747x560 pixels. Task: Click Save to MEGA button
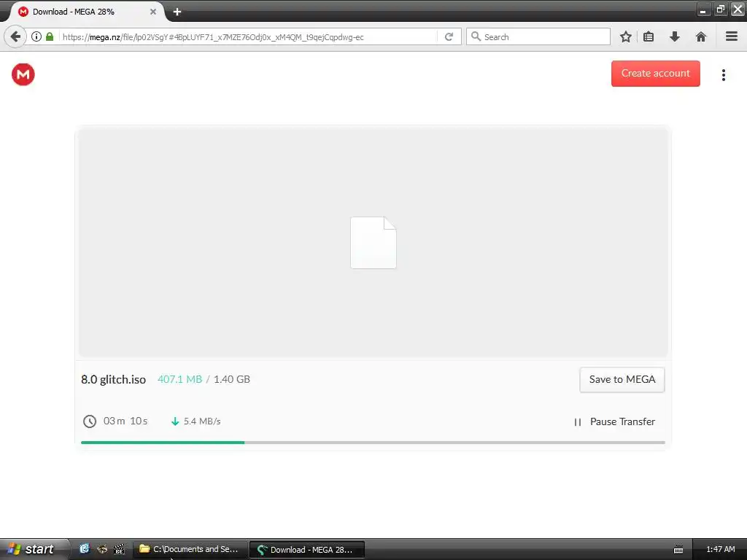622,379
